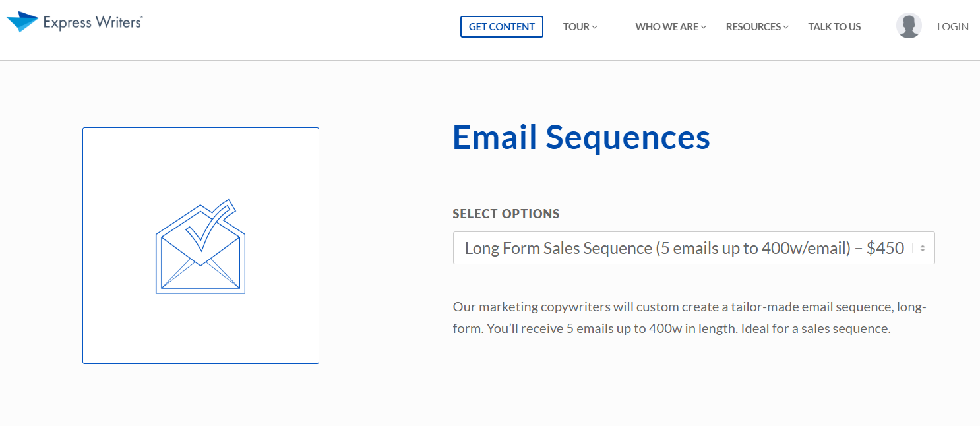The image size is (980, 426).
Task: Click the Express Writers brand name text
Action: pyautogui.click(x=92, y=22)
